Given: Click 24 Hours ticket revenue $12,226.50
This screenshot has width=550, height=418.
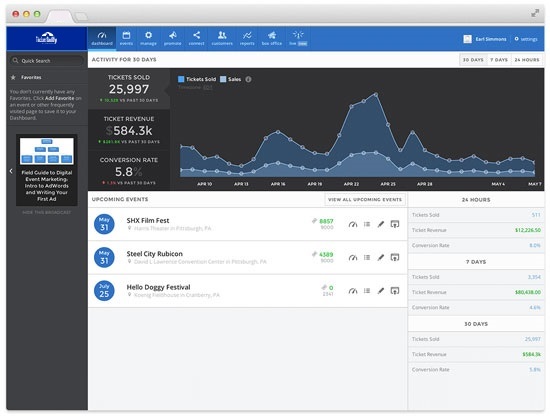Looking at the screenshot, I should coord(528,230).
